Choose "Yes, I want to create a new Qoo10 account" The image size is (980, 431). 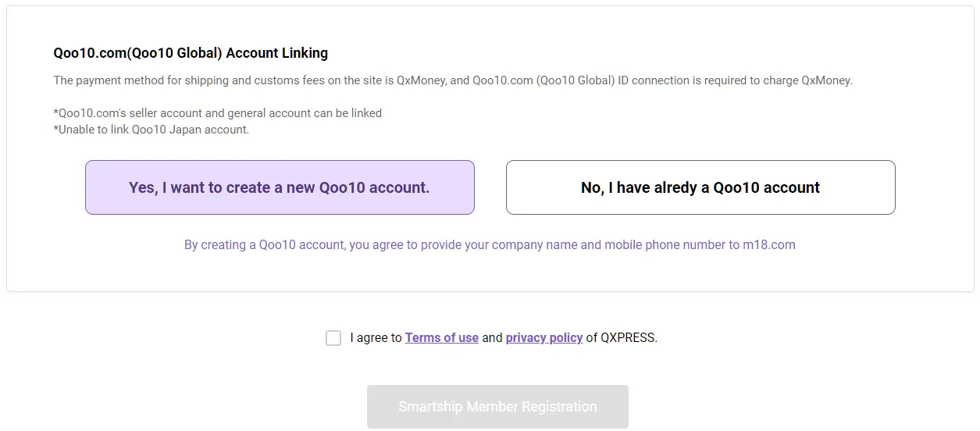coord(280,187)
